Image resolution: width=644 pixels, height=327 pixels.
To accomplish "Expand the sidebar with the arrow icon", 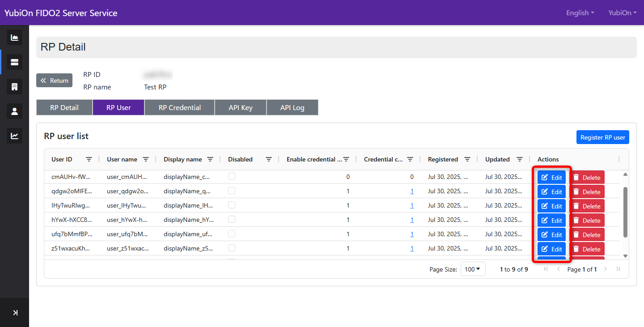I will 15,313.
